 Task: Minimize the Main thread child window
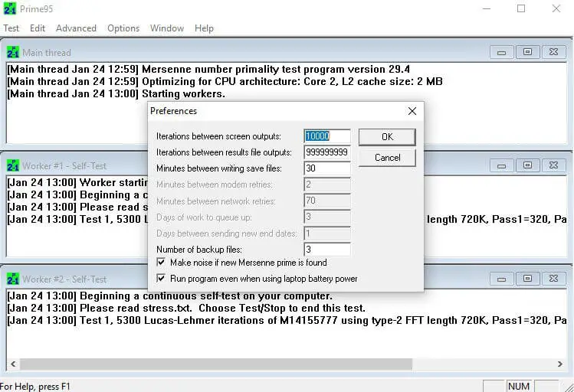pos(501,52)
